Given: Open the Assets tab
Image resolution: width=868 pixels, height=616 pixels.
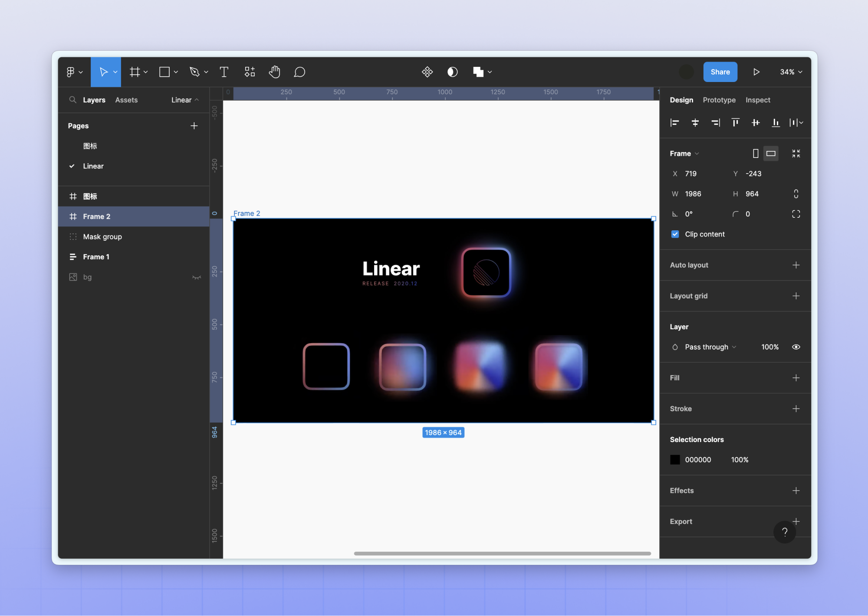Looking at the screenshot, I should coord(126,100).
